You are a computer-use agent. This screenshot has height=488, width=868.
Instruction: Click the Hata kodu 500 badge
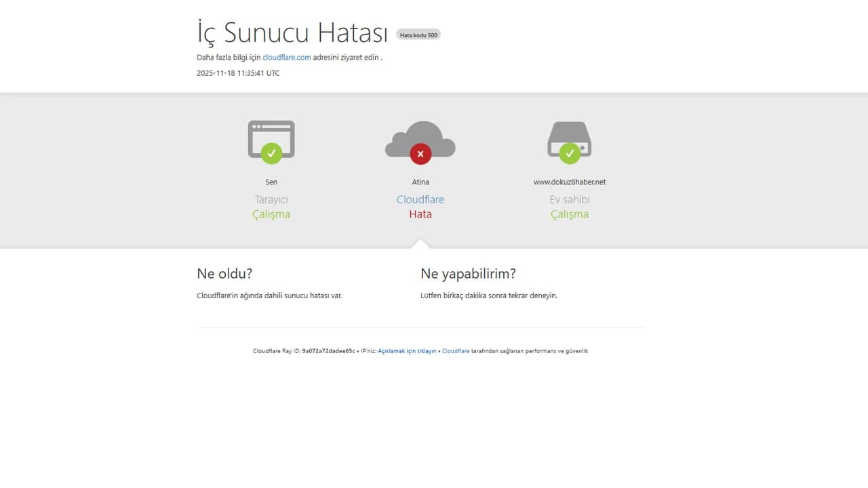click(x=418, y=34)
